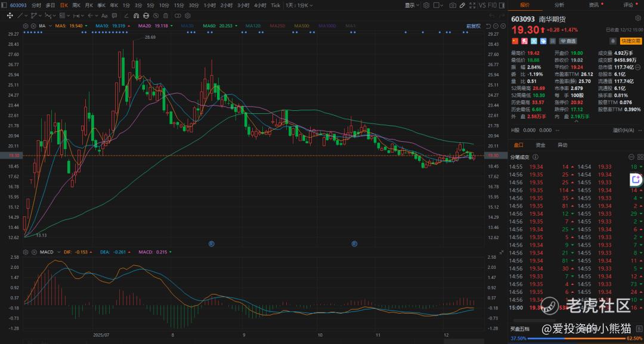Screen dimensions: 644x344
Task: Show info for 分笔成交
Action: (x=535, y=157)
